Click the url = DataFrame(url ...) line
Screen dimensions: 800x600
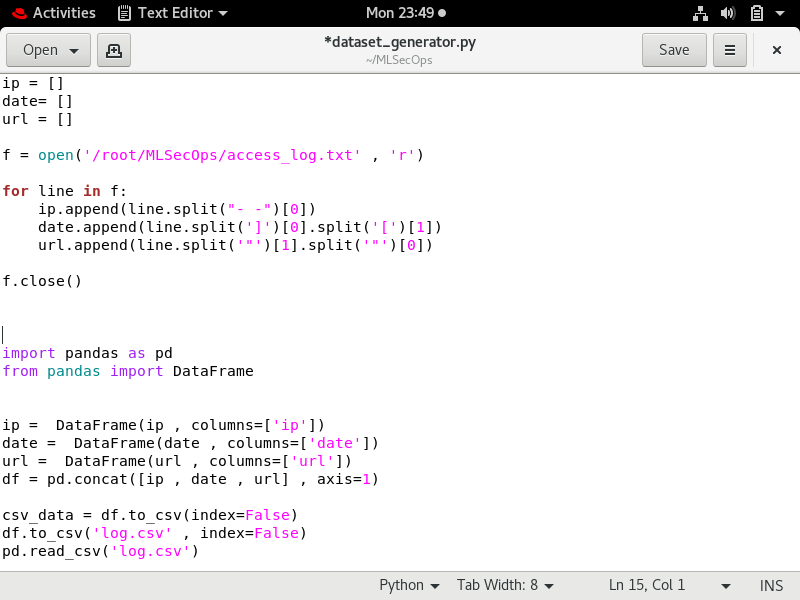coord(177,461)
